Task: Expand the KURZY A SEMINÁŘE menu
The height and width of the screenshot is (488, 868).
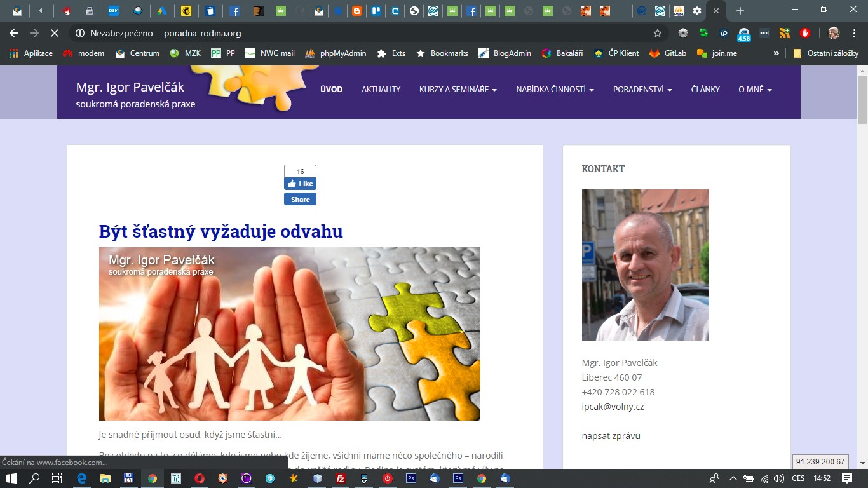Action: [x=457, y=90]
